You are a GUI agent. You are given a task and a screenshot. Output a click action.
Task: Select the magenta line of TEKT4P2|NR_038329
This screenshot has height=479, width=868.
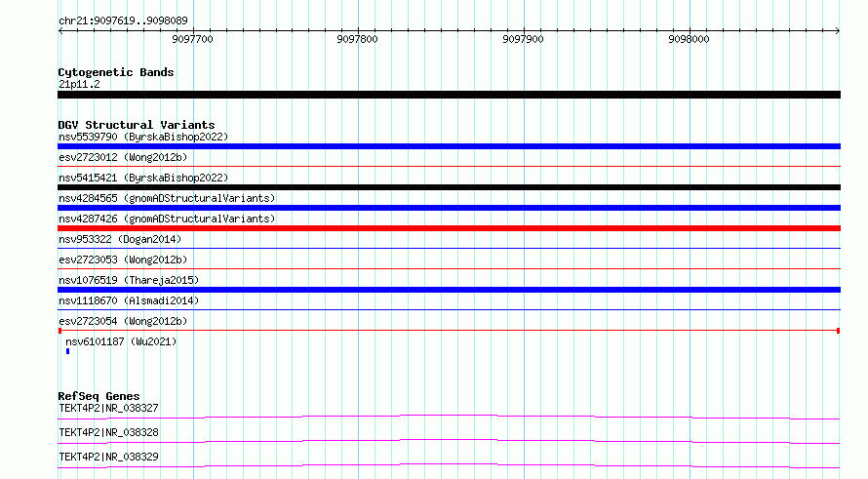[449, 465]
